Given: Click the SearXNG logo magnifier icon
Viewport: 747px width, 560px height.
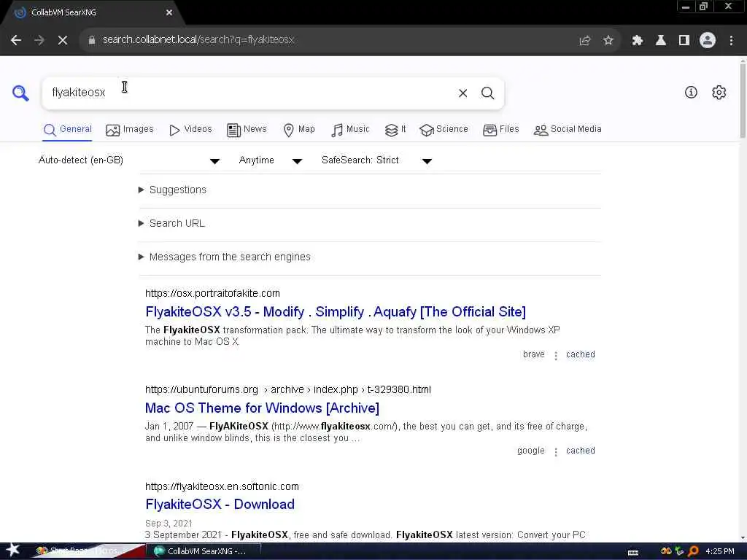Looking at the screenshot, I should click(20, 93).
